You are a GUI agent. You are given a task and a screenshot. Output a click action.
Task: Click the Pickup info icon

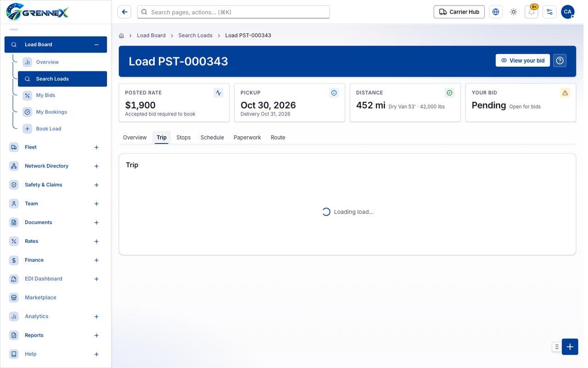(334, 93)
